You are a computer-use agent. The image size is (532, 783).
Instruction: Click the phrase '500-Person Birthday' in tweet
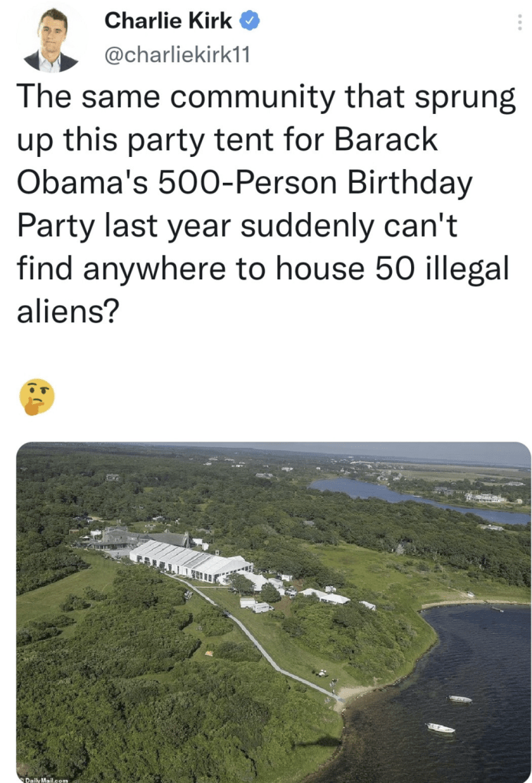(315, 183)
